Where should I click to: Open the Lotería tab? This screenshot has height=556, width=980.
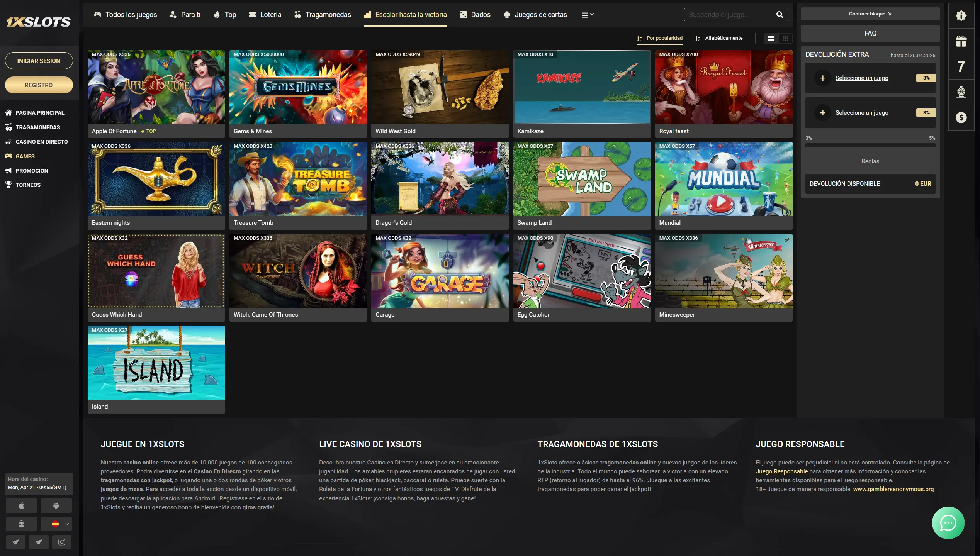[x=265, y=15]
